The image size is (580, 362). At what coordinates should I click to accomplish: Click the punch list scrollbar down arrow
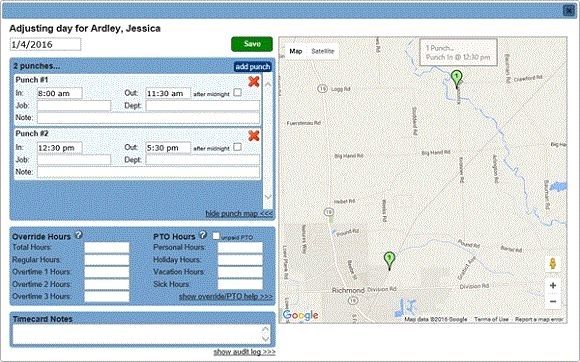[x=268, y=197]
